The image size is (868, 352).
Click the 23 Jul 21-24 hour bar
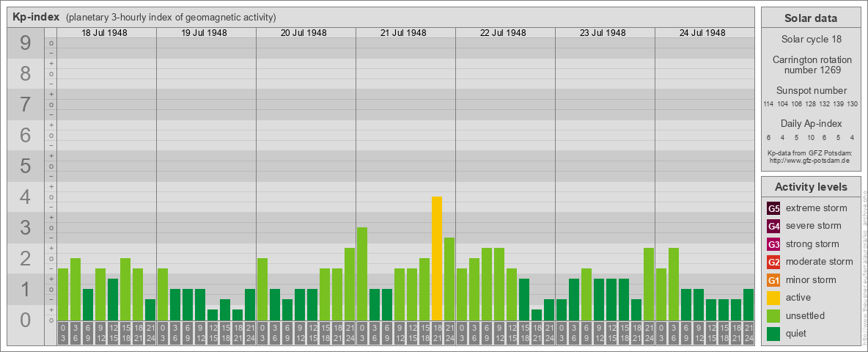(648, 284)
